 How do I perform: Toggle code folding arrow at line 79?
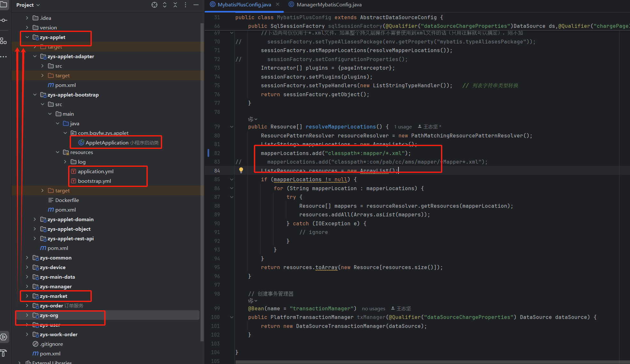232,127
